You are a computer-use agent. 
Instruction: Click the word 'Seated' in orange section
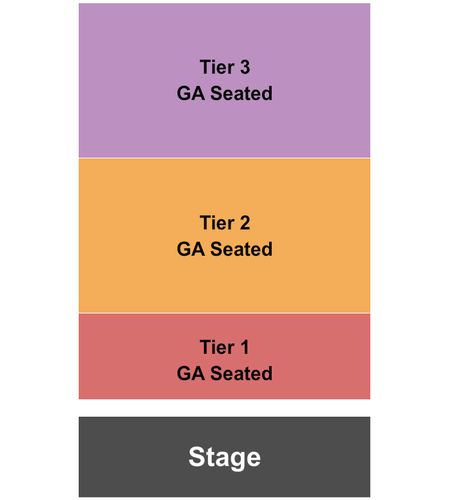pos(241,249)
